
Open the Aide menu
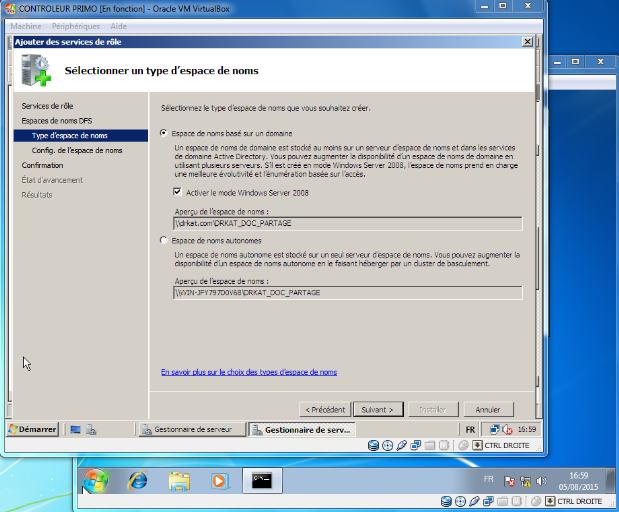coord(118,26)
